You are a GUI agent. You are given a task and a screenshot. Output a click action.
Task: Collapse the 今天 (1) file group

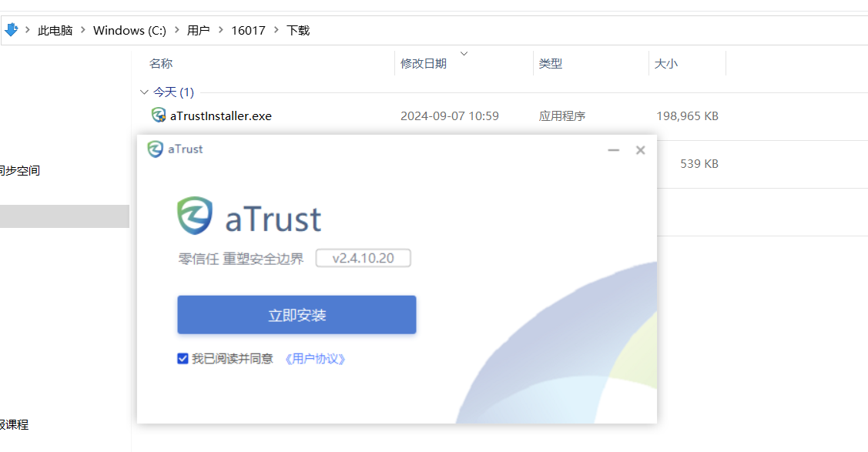click(x=145, y=92)
